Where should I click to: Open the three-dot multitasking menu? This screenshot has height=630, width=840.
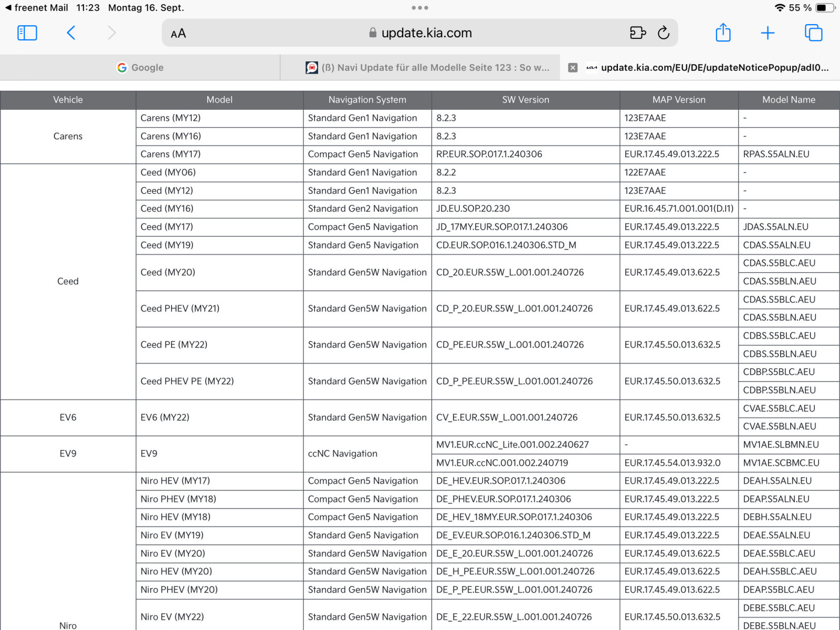(x=420, y=8)
